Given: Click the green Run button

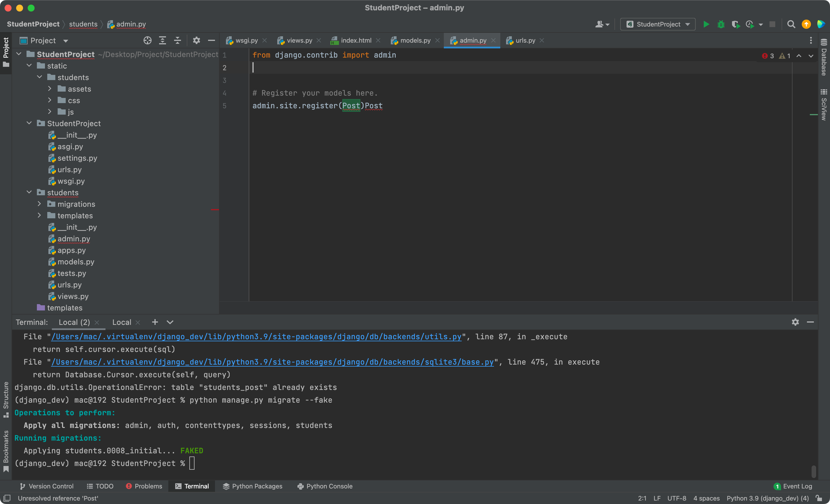Looking at the screenshot, I should (x=706, y=24).
